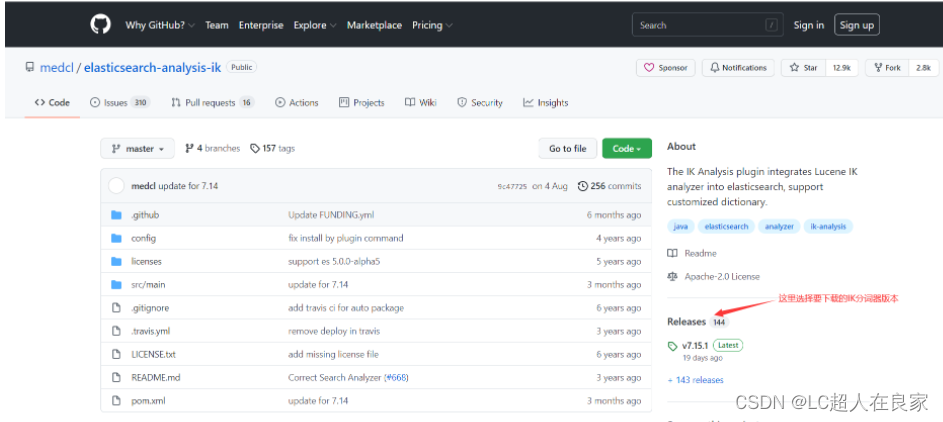Open the Why GitHub? dropdown menu

pos(160,25)
